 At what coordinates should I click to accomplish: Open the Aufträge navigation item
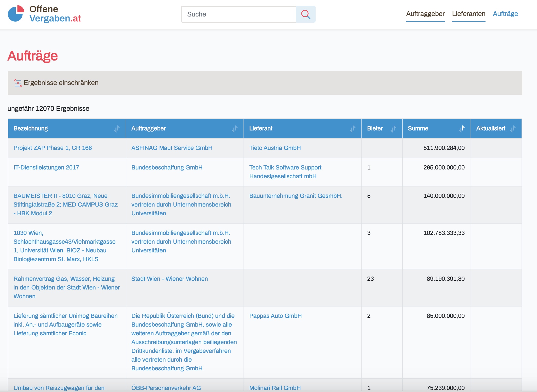click(505, 14)
